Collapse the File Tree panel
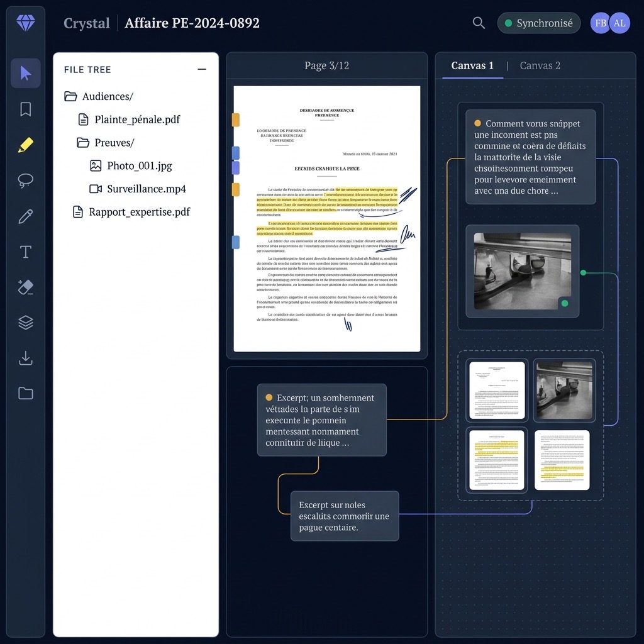 (201, 69)
